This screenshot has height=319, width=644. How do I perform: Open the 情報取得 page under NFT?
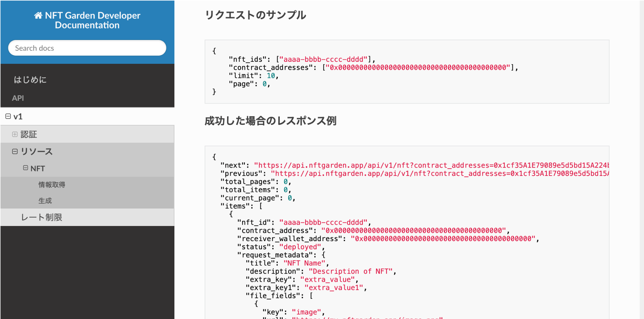click(x=52, y=184)
